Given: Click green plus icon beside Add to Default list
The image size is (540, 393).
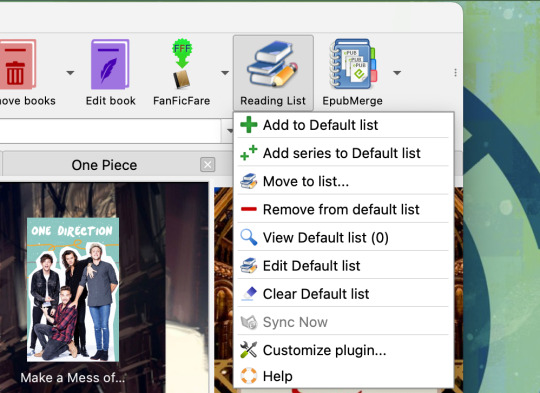Looking at the screenshot, I should pos(249,125).
